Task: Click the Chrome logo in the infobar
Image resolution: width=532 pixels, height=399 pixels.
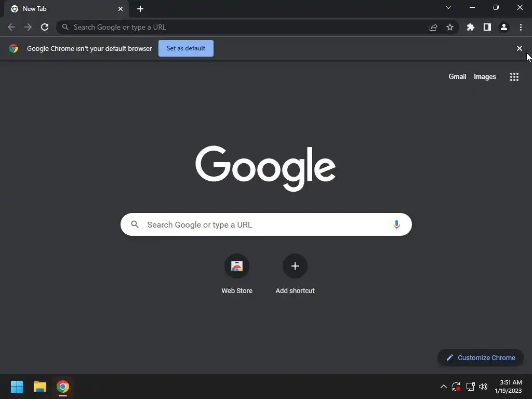Action: tap(14, 48)
